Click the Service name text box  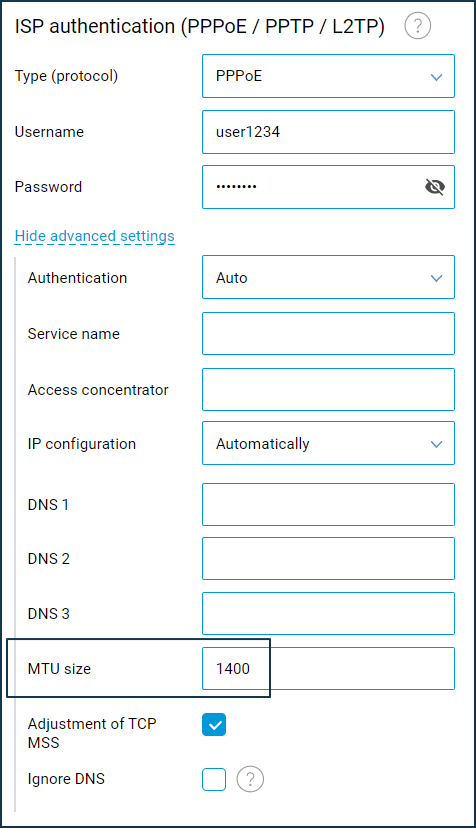(328, 333)
